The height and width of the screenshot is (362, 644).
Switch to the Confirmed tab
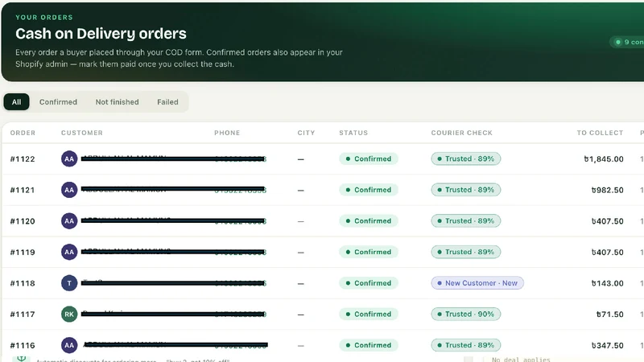(58, 102)
